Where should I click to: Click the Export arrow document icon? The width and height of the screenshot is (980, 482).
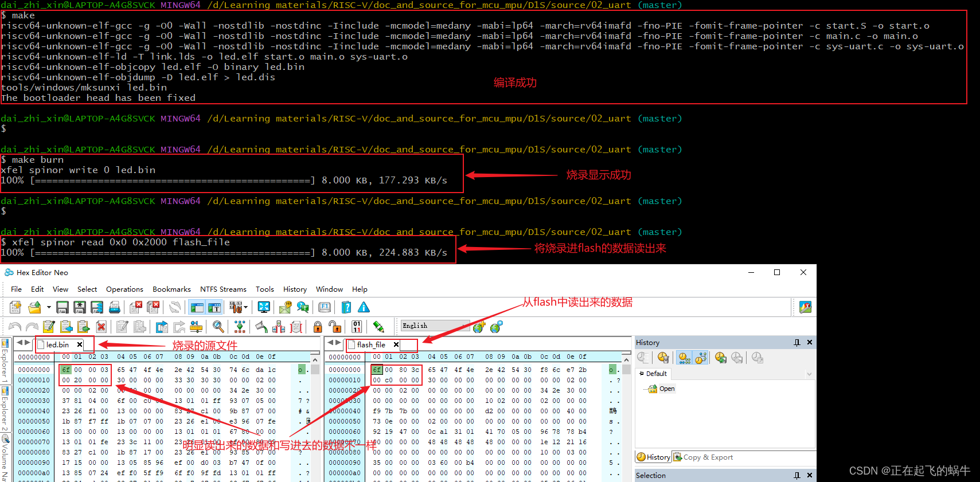(x=162, y=327)
